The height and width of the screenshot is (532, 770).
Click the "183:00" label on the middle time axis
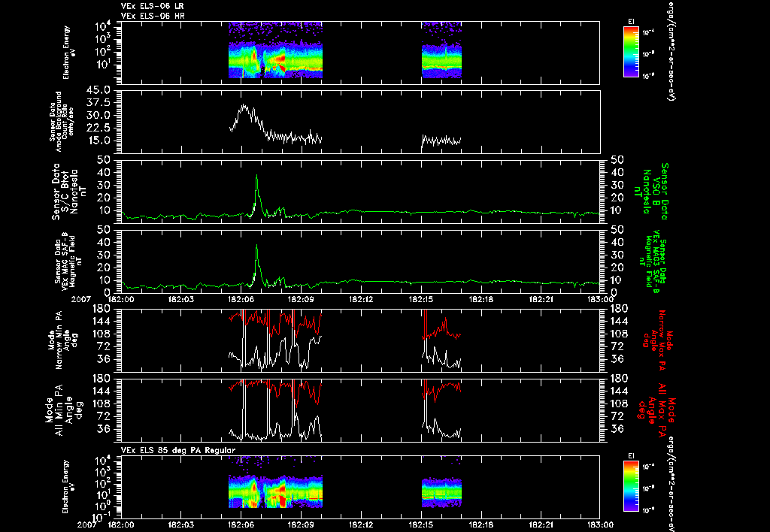point(600,298)
